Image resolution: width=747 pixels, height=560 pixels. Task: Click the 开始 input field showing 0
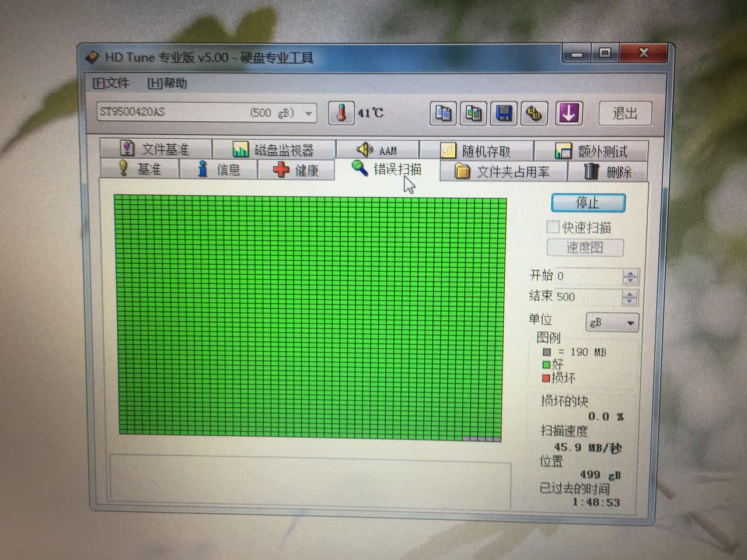click(588, 276)
